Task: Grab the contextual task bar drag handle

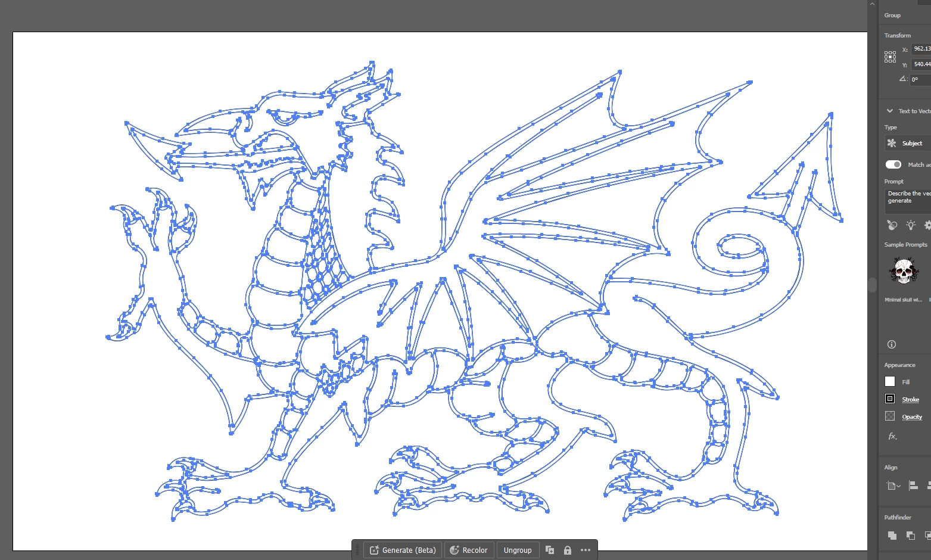Action: pos(357,550)
